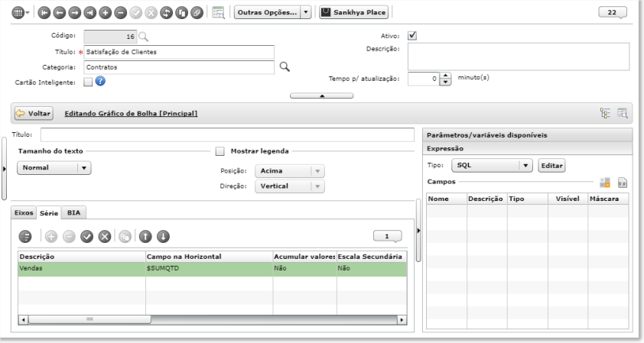Open preview icon at right of editing bar
This screenshot has height=343, width=644.
pos(623,113)
